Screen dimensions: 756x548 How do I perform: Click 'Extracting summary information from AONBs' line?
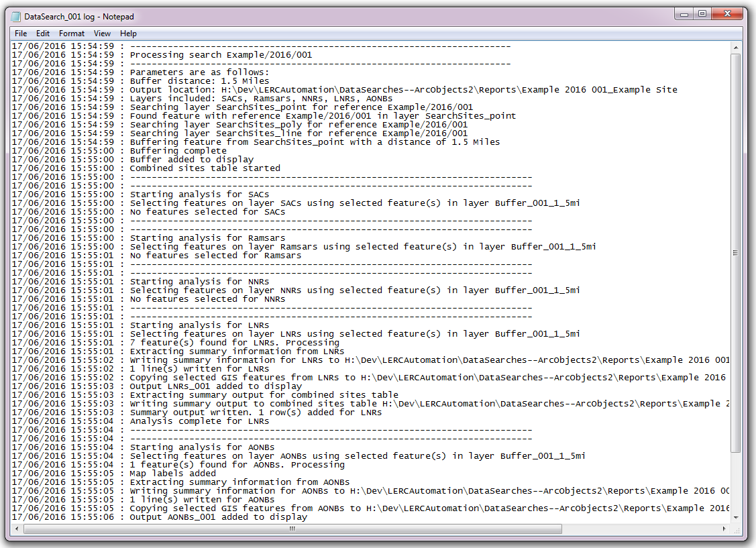coord(181,482)
